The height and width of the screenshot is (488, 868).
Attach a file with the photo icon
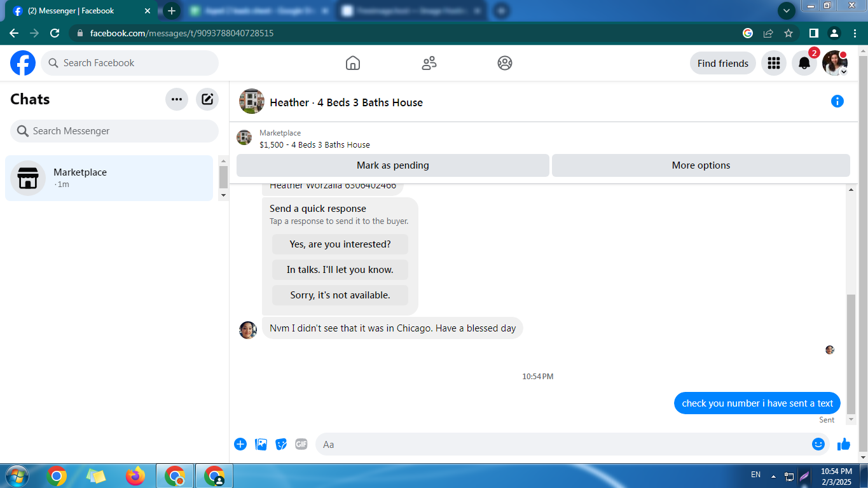261,444
